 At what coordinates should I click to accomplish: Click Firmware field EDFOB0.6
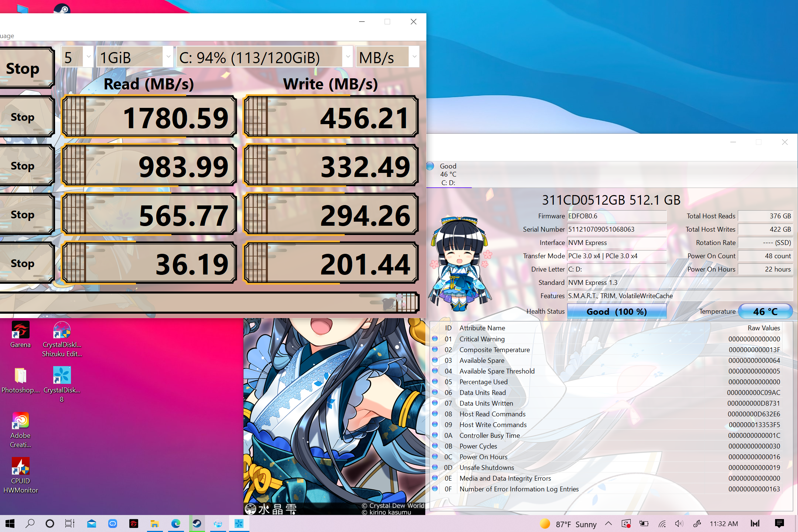(617, 216)
